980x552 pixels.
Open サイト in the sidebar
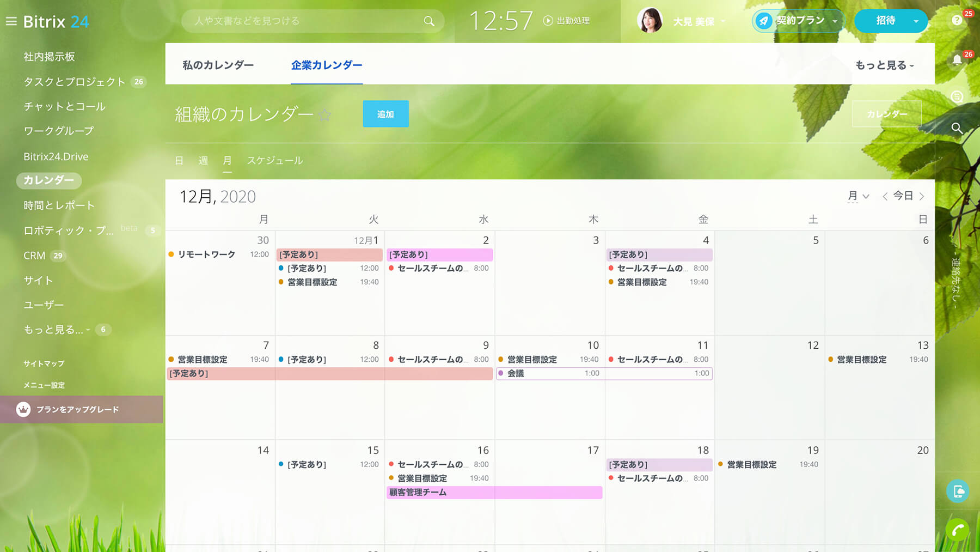click(x=38, y=280)
